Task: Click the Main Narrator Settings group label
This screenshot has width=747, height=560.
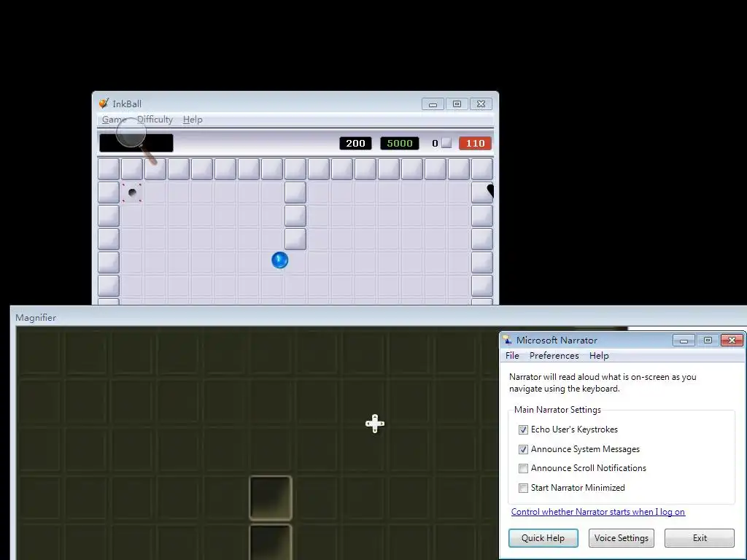Action: (x=557, y=410)
